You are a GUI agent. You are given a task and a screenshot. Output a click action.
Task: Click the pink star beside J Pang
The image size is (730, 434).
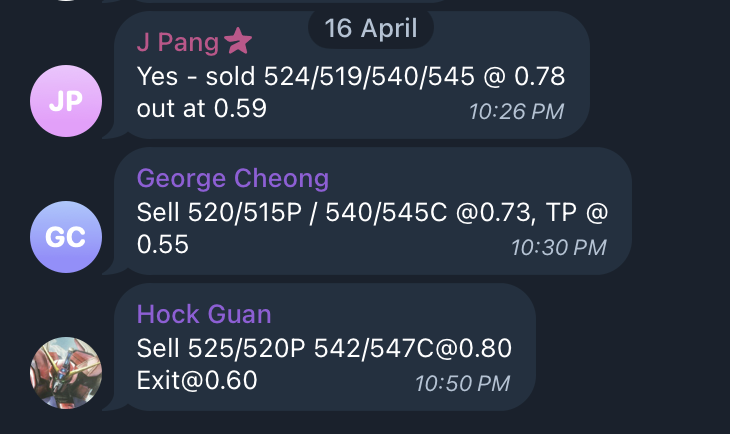238,41
